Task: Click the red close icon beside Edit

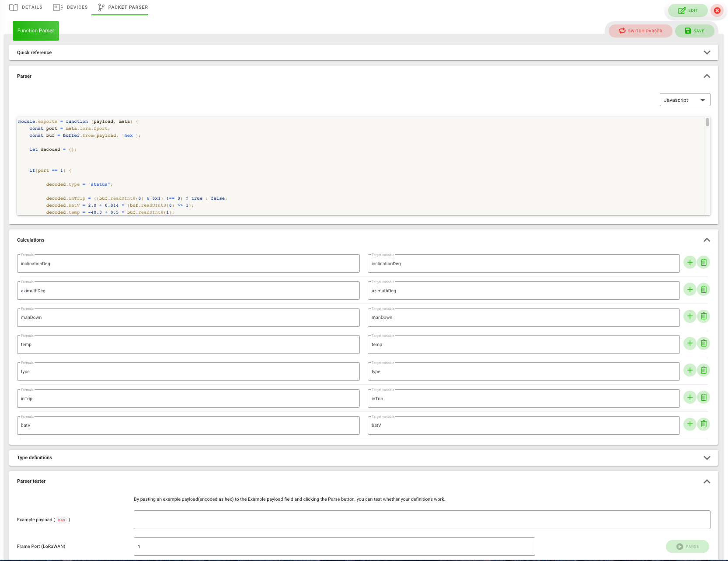Action: point(717,10)
